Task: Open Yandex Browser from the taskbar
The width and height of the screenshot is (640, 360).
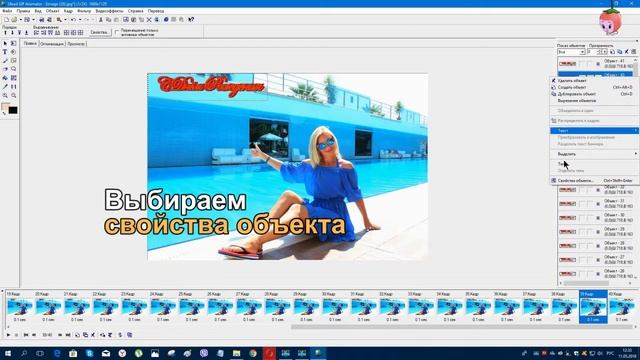Action: pyautogui.click(x=122, y=353)
